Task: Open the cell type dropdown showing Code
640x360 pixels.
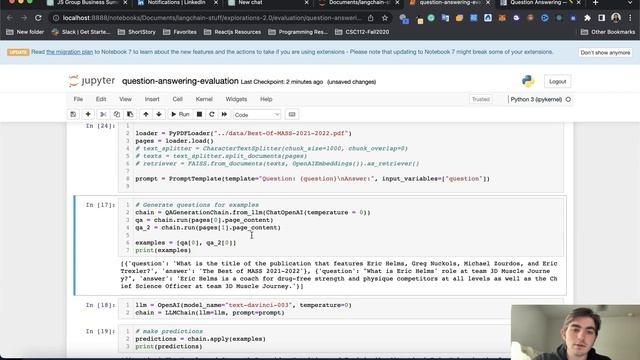Action: 257,115
